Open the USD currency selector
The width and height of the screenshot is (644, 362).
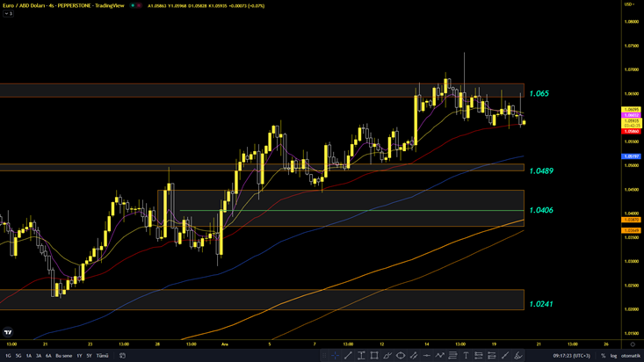[630, 4]
